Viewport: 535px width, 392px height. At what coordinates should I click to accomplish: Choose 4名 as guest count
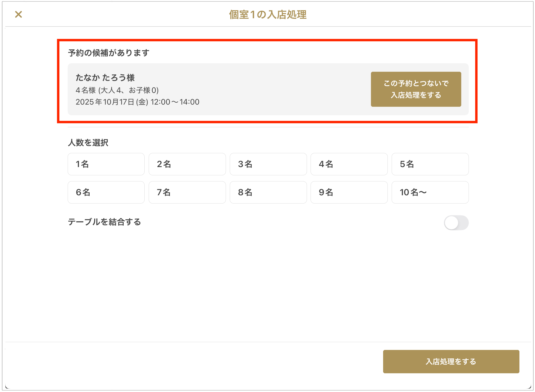[x=349, y=164]
